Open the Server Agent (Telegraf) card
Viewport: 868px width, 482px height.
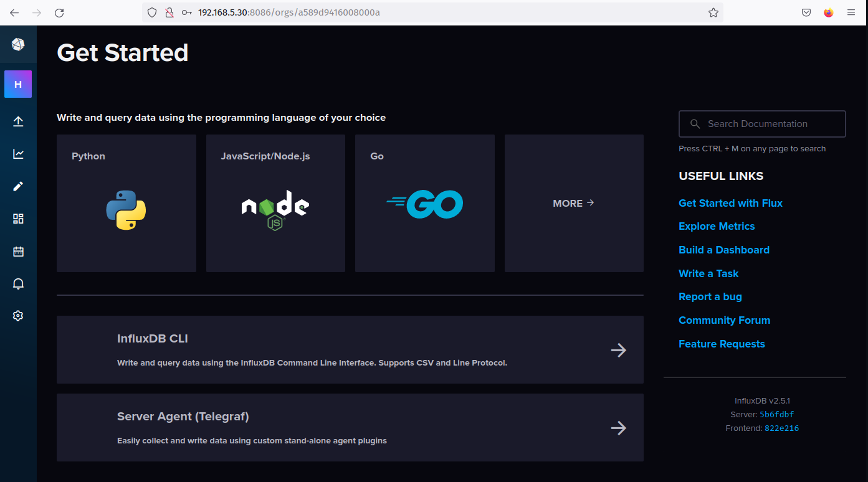pyautogui.click(x=350, y=427)
